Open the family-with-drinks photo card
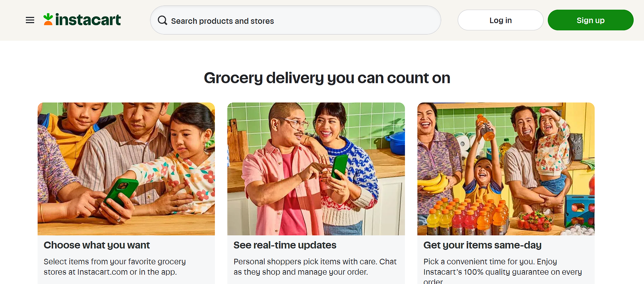 point(506,169)
